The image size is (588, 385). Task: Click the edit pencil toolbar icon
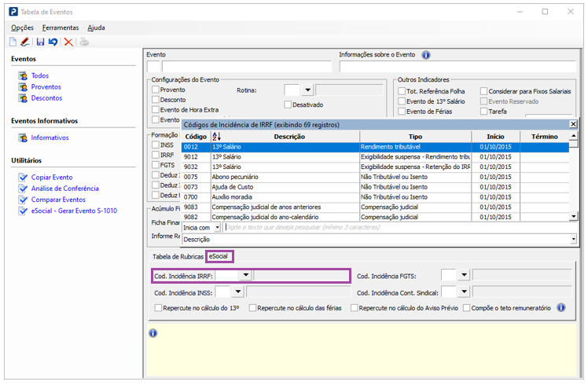[x=25, y=42]
